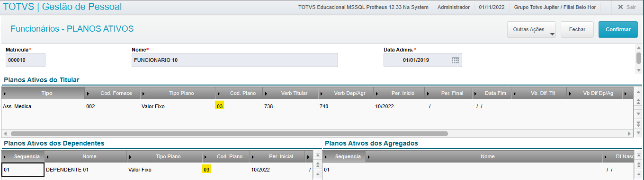Viewport: 644px width, 180px height.
Task: Expand the Outras Ações dropdown
Action: (x=552, y=34)
